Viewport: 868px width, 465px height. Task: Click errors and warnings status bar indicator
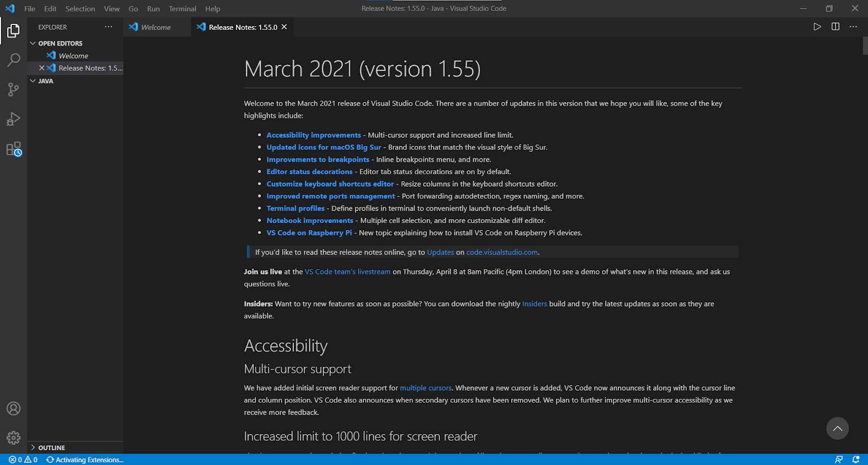[x=23, y=460]
